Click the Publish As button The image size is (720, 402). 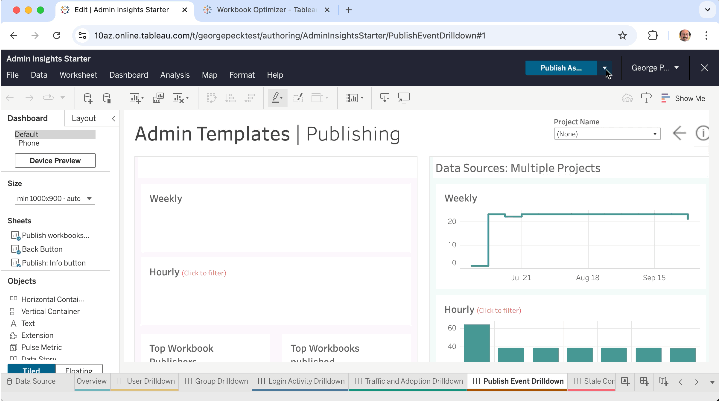point(561,68)
